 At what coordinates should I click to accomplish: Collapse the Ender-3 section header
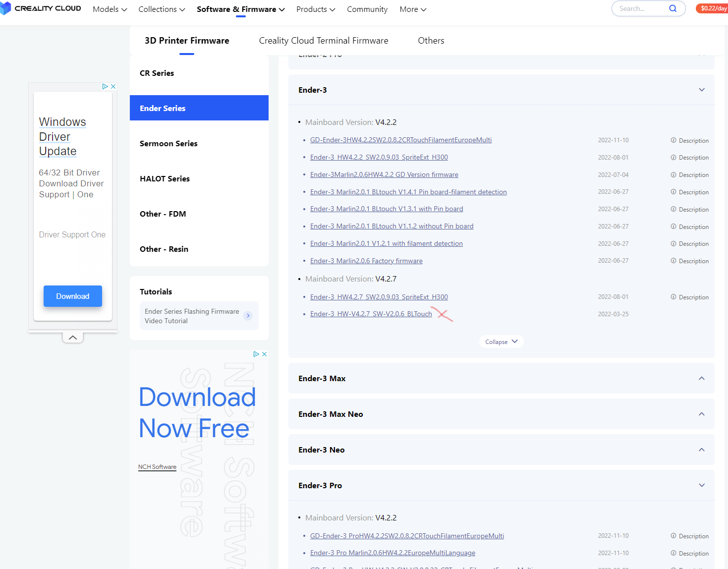click(501, 90)
